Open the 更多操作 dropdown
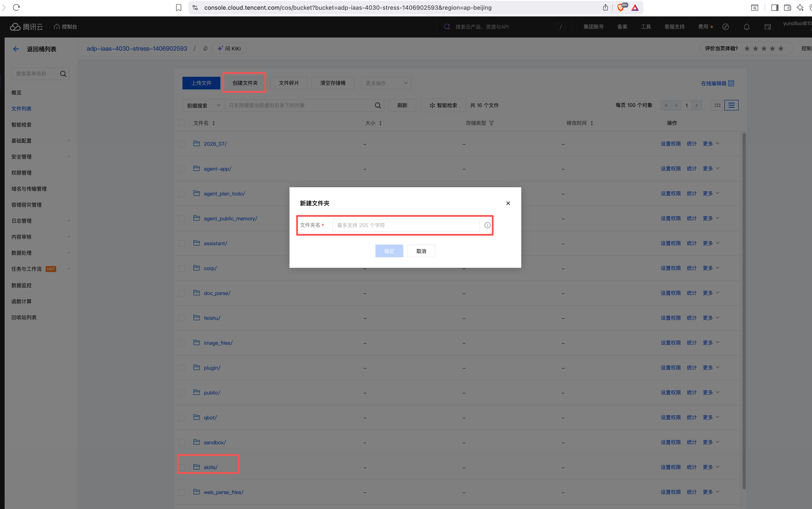812x509 pixels. point(386,83)
